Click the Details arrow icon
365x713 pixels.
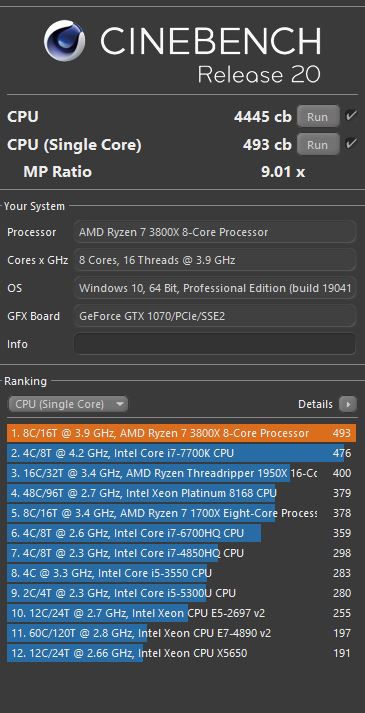(348, 404)
